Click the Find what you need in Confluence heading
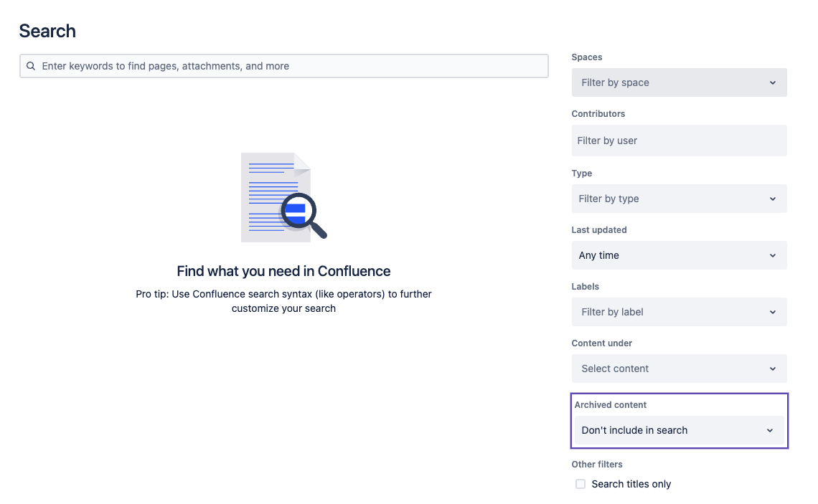 284,271
